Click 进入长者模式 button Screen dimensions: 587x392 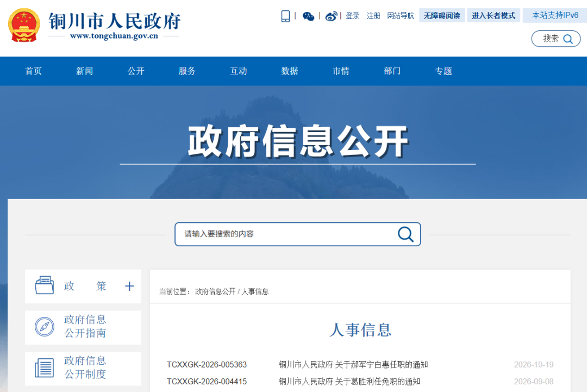pos(494,15)
